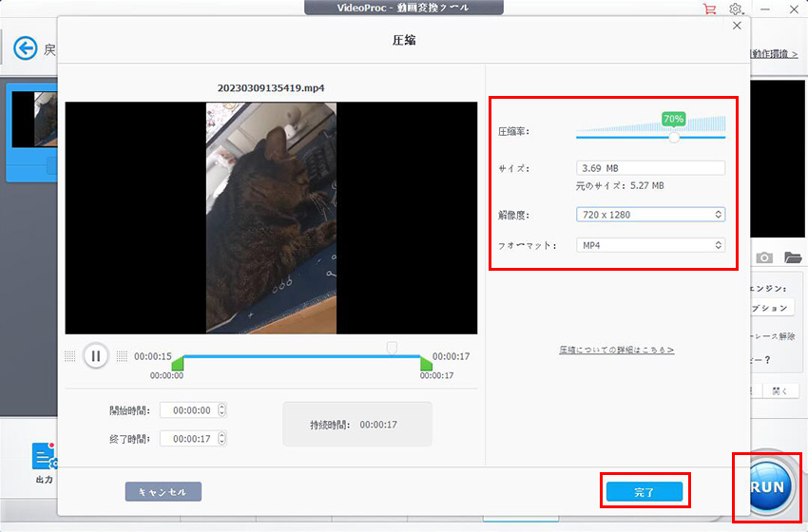Click the camera snapshot icon
This screenshot has width=808, height=532.
(763, 257)
